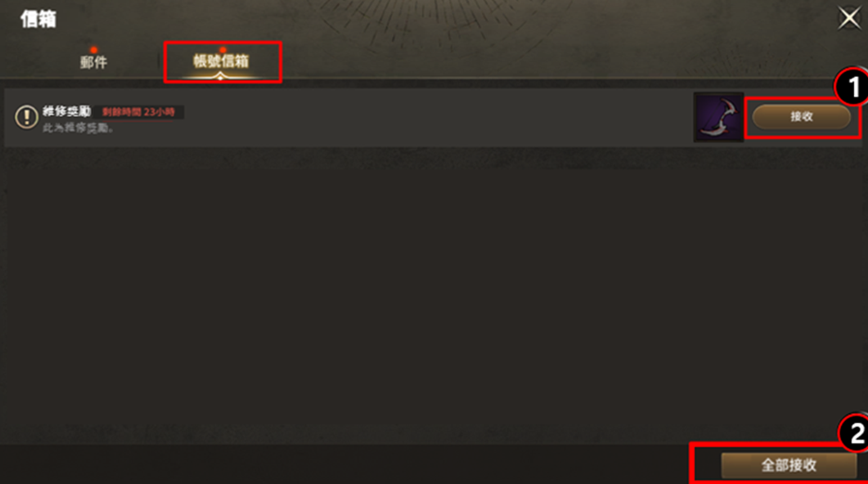
Task: Select the 帳號信箱 tab
Action: tap(220, 61)
